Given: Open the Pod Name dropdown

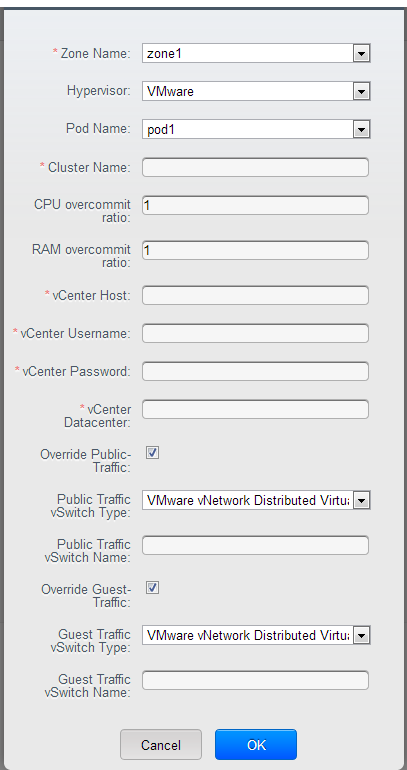Looking at the screenshot, I should coord(256,130).
